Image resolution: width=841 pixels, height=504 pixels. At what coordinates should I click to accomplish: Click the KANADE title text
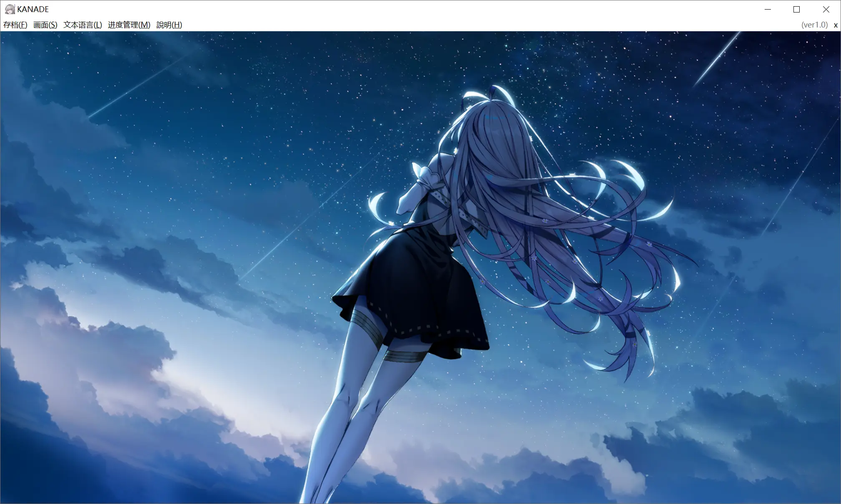33,9
